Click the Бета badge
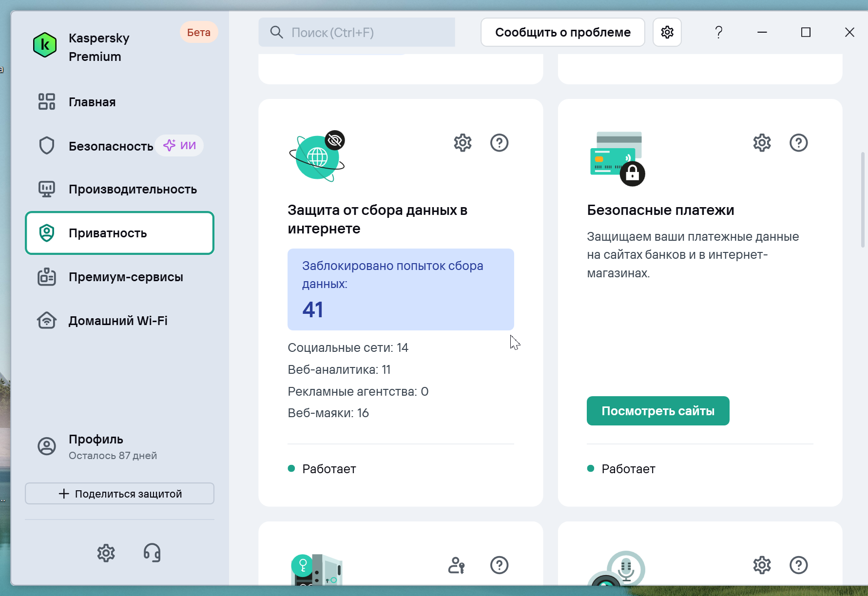The height and width of the screenshot is (596, 868). point(199,32)
